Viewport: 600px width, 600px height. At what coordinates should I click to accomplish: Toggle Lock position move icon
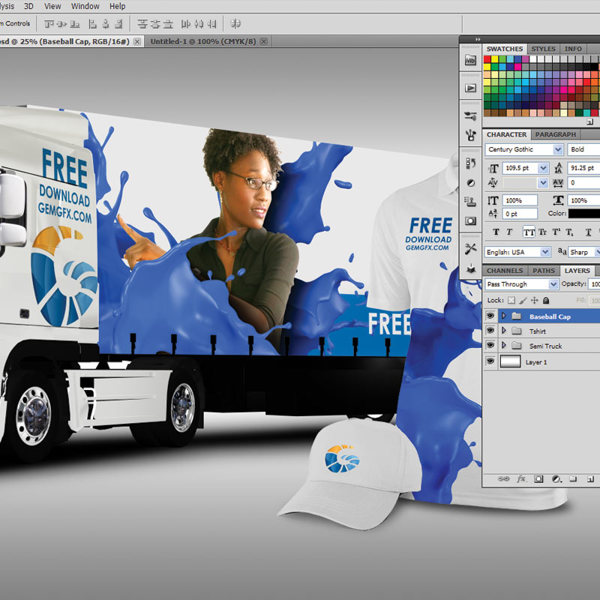[535, 300]
